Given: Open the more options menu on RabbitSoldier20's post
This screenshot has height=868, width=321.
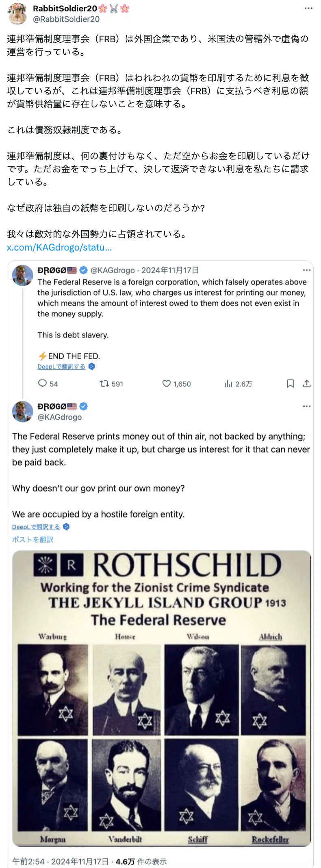Looking at the screenshot, I should [308, 8].
